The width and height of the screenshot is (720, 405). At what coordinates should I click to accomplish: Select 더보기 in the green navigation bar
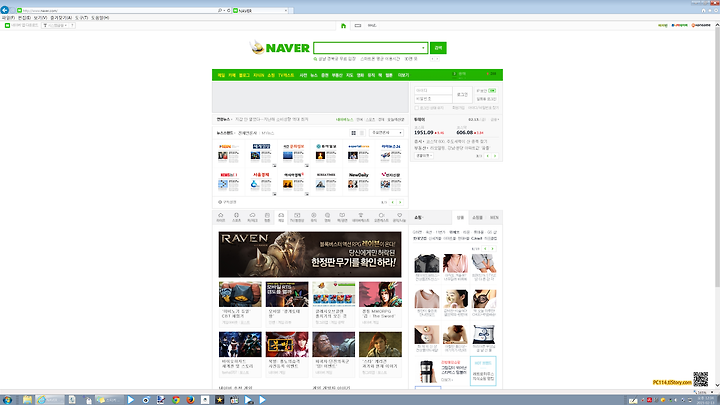coord(403,75)
